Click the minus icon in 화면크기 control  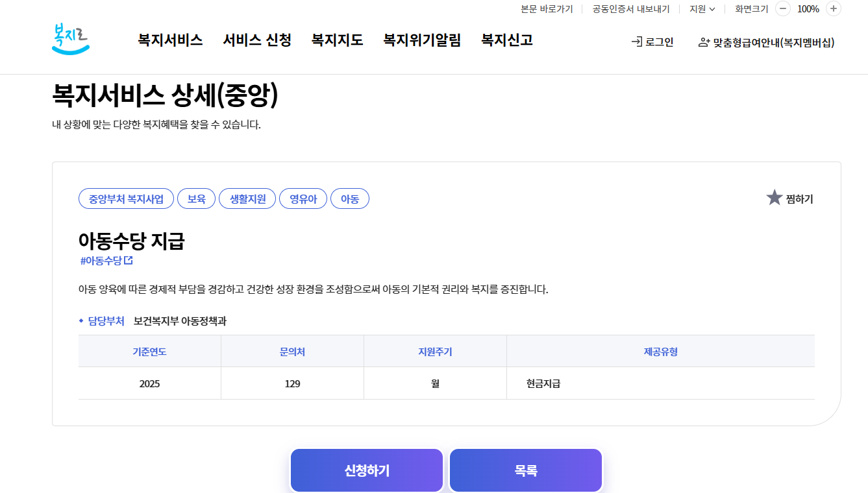click(784, 9)
